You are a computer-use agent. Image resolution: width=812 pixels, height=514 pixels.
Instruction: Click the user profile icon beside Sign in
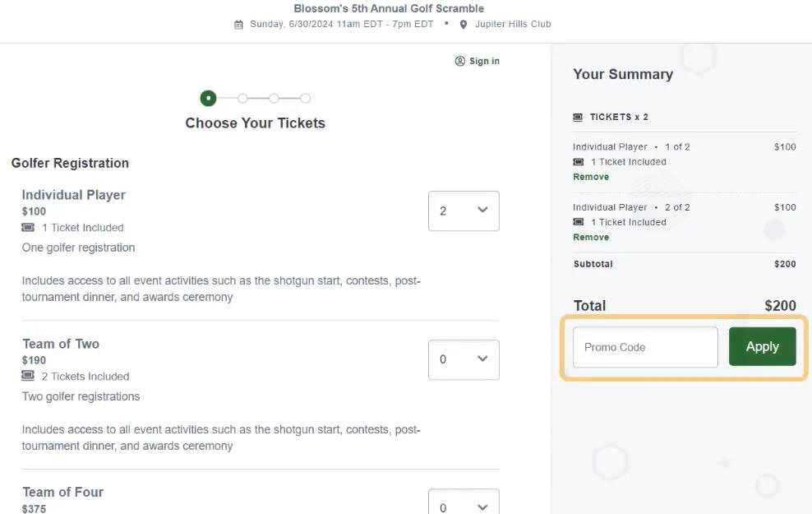point(460,61)
